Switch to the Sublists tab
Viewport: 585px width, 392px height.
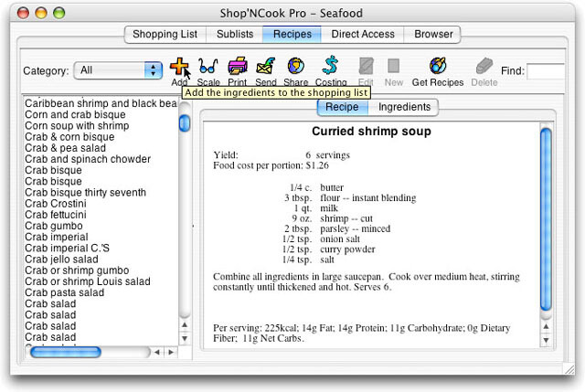point(235,35)
